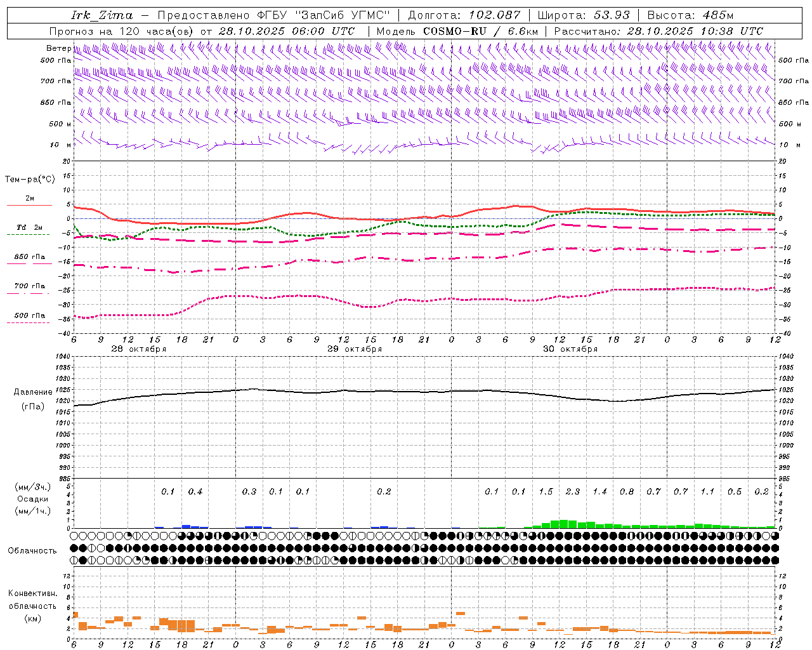Image resolution: width=812 pixels, height=650 pixels.
Task: Click the 30 октября date label
Action: pyautogui.click(x=570, y=349)
